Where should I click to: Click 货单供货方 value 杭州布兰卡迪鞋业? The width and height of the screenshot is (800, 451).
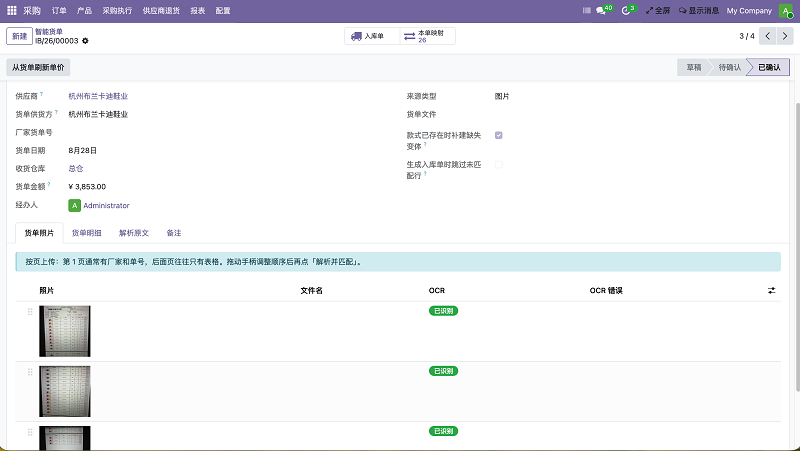(98, 114)
